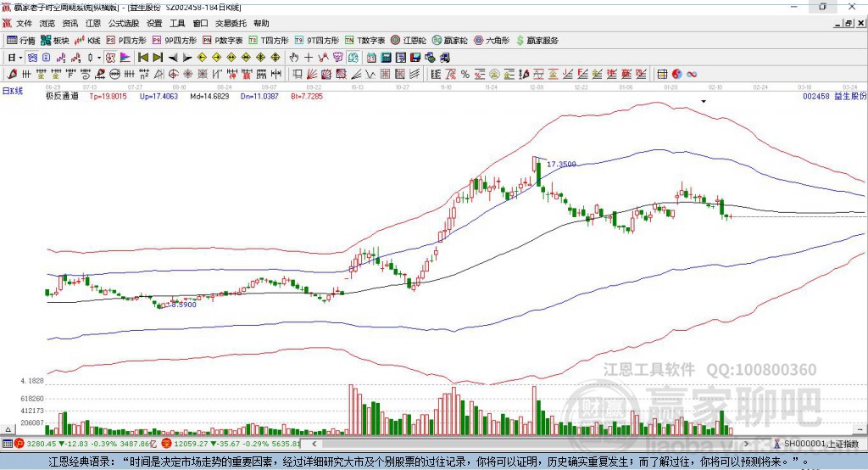Open the 板块 sector view
868x470 pixels.
click(x=54, y=41)
